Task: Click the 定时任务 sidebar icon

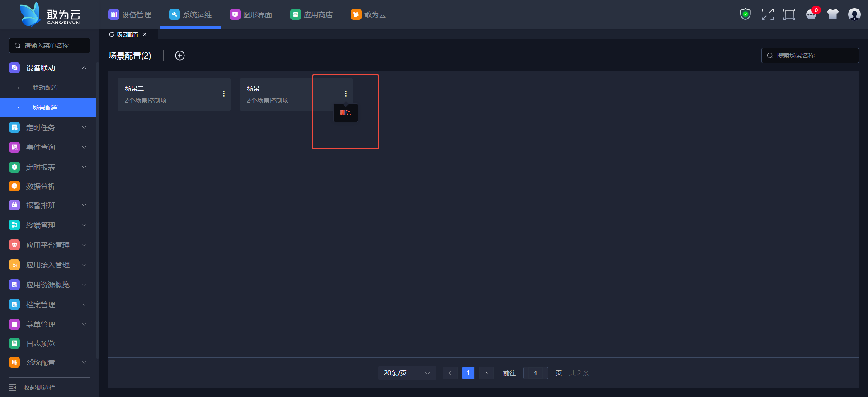Action: click(14, 127)
